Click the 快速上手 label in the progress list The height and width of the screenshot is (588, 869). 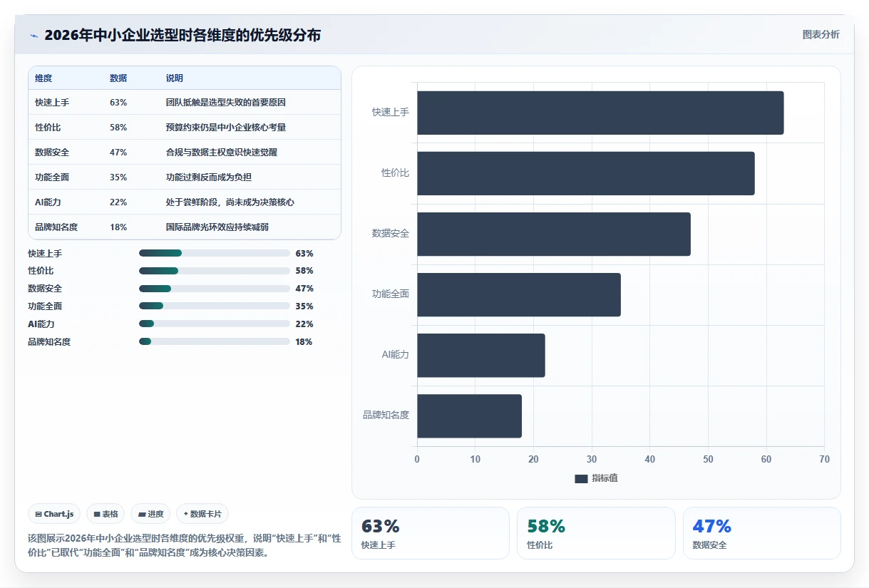pos(45,253)
